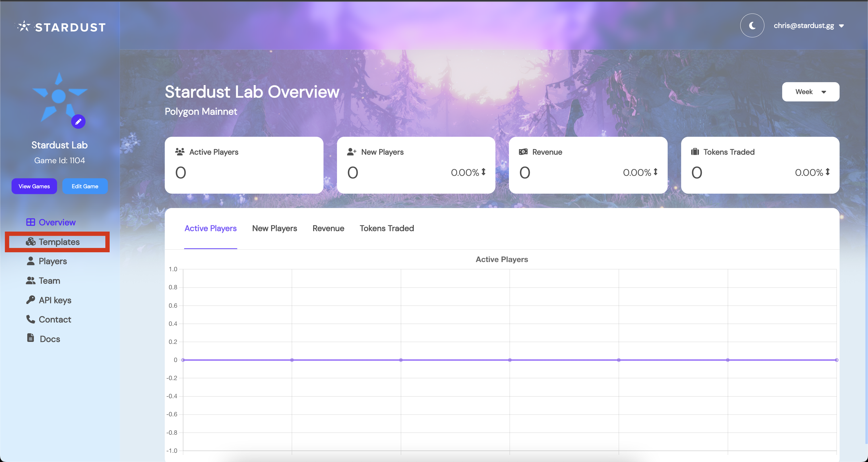Image resolution: width=868 pixels, height=462 pixels.
Task: Click the View Games button
Action: coord(34,186)
